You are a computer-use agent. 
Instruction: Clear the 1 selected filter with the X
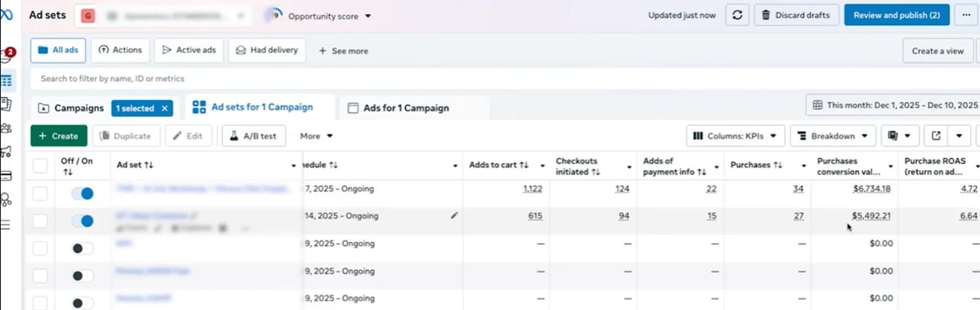pyautogui.click(x=165, y=108)
